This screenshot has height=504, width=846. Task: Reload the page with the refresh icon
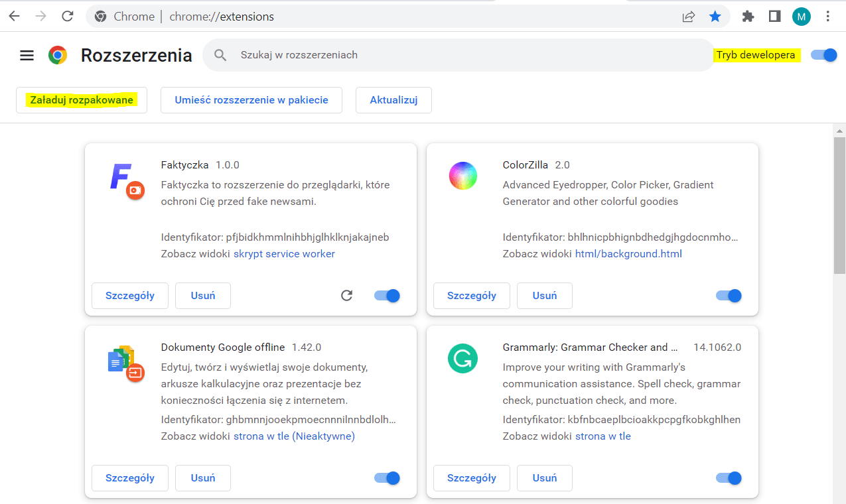67,17
